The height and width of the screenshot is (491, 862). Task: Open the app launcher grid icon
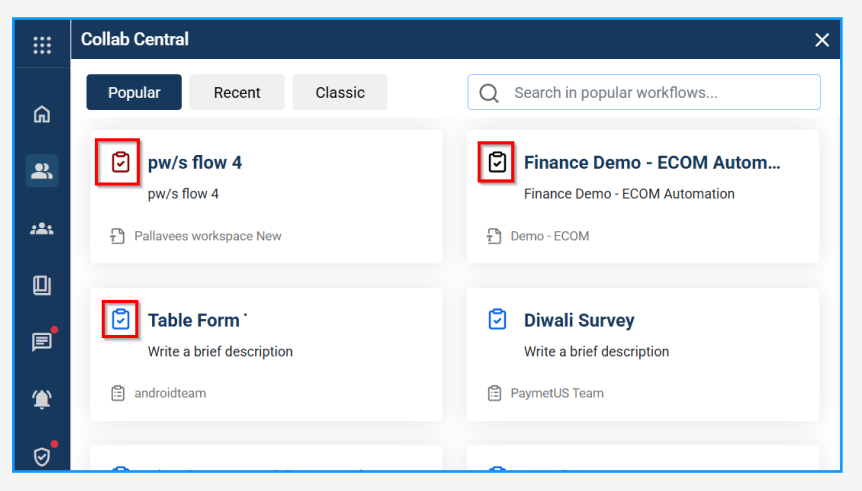42,45
